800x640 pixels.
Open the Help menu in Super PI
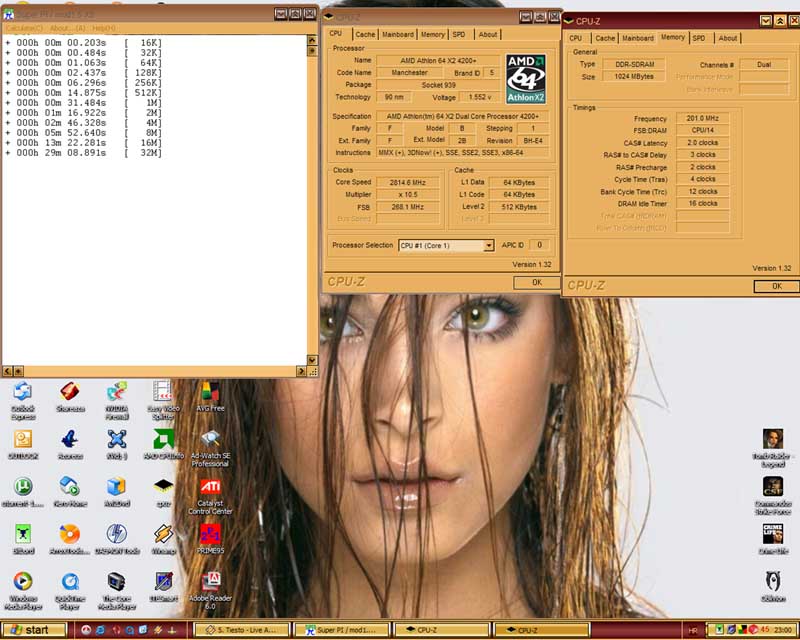pos(103,28)
